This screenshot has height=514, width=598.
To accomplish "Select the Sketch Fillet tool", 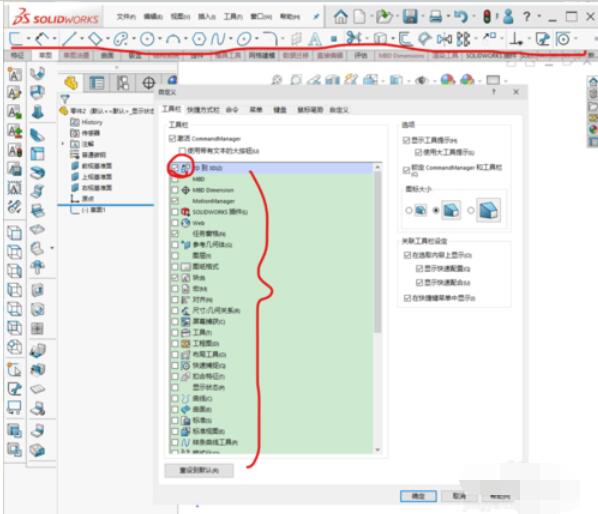I will tap(270, 39).
